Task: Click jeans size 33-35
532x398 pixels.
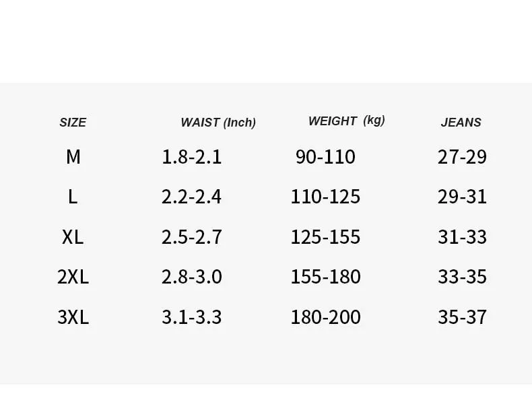Action: 462,277
